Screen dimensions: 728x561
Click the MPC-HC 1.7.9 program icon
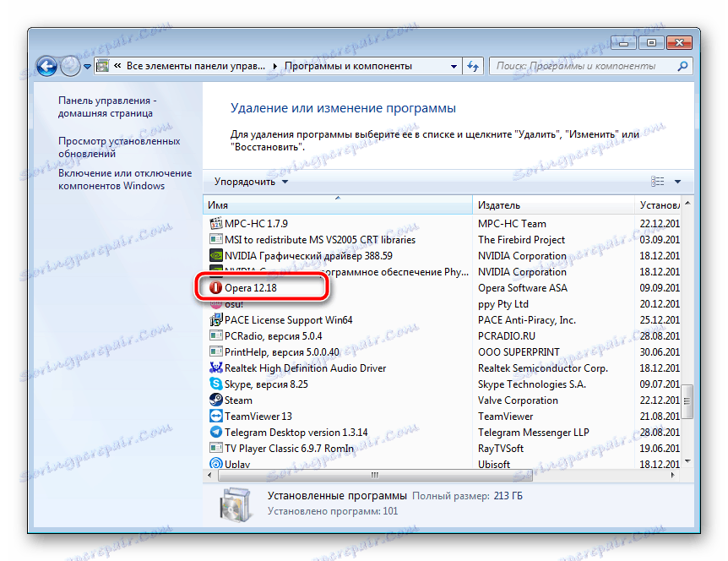tap(216, 224)
